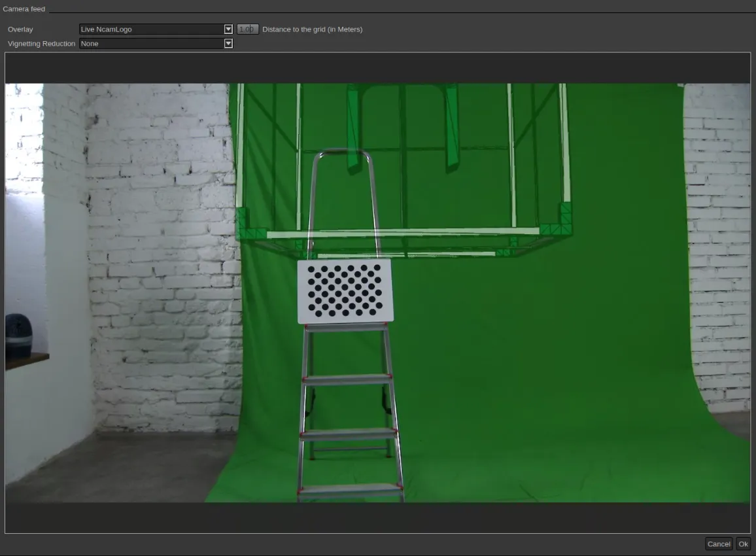Viewport: 756px width, 556px height.
Task: Click the Overlay label text
Action: [20, 29]
